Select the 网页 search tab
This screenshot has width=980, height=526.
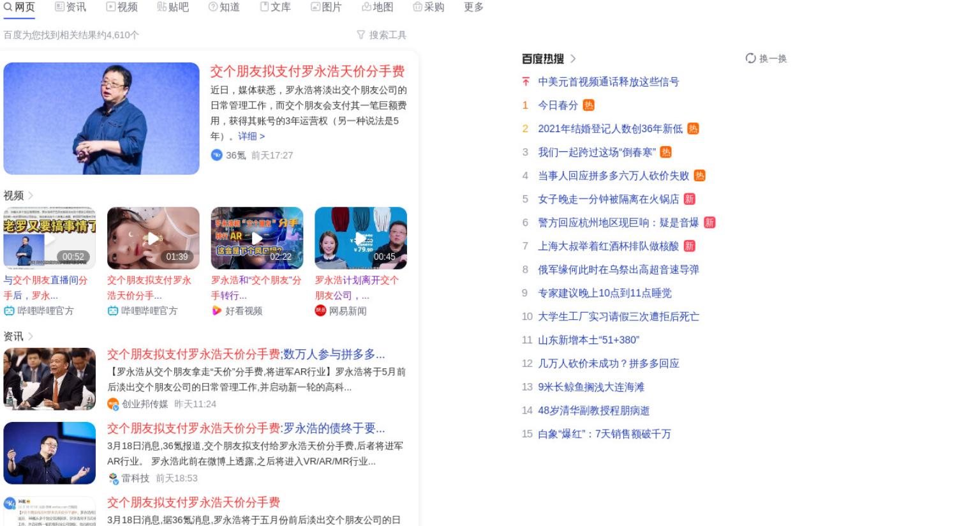click(19, 7)
